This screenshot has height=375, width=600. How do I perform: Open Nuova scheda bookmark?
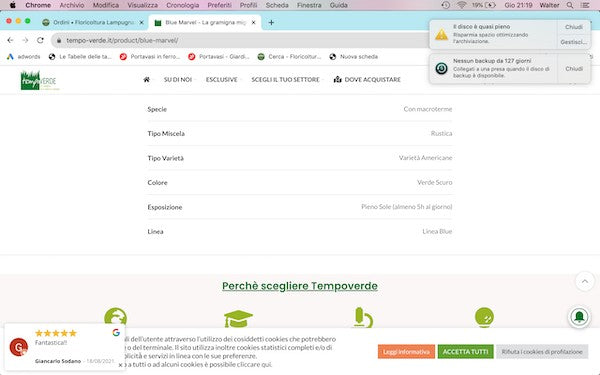pos(354,57)
